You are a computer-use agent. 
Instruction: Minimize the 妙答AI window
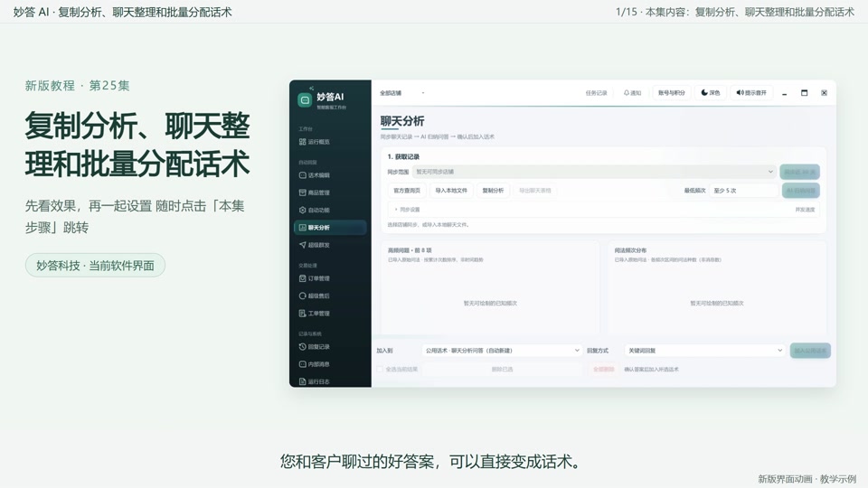point(785,93)
